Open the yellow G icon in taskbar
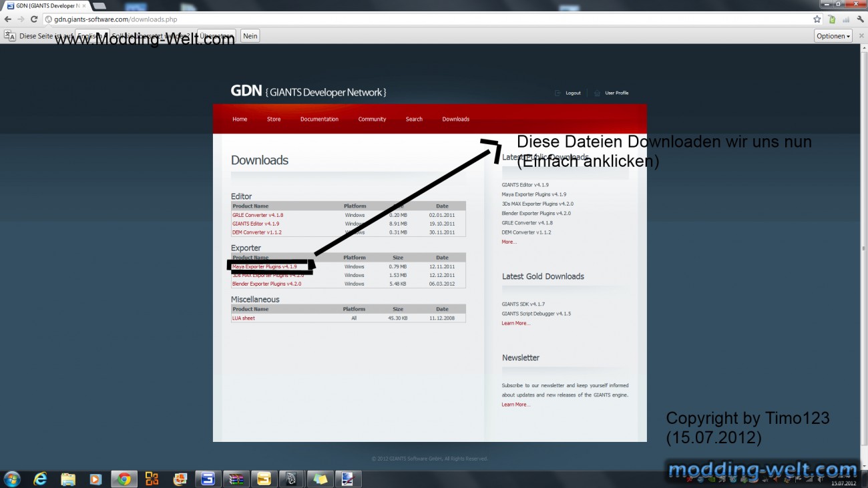Image resolution: width=868 pixels, height=488 pixels. pyautogui.click(x=264, y=479)
